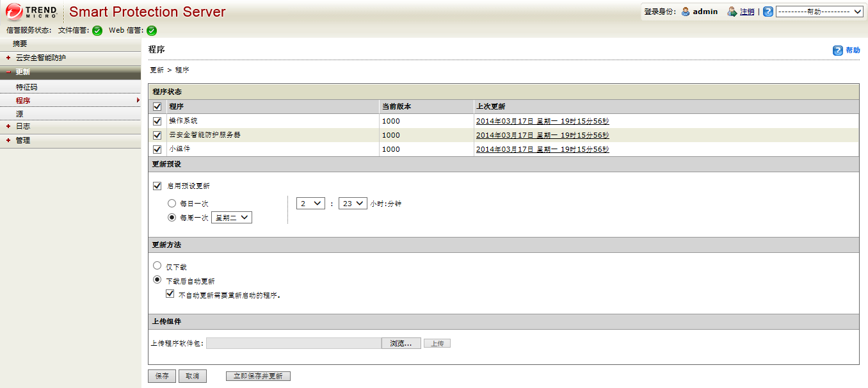This screenshot has height=388, width=868.
Task: Click the logout icon next to 注销
Action: pyautogui.click(x=732, y=12)
